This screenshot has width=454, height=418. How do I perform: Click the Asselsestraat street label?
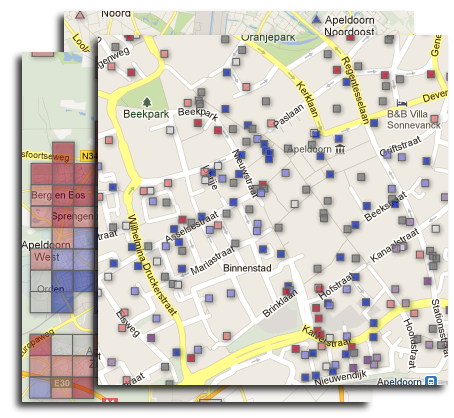pyautogui.click(x=192, y=226)
